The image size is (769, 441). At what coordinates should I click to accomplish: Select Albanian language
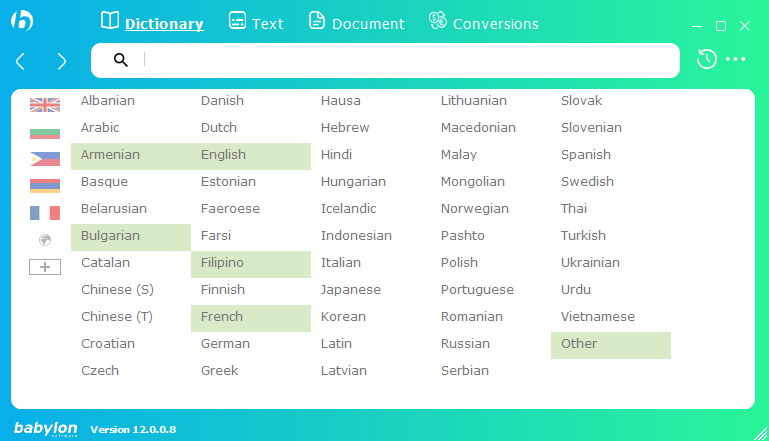pyautogui.click(x=108, y=101)
